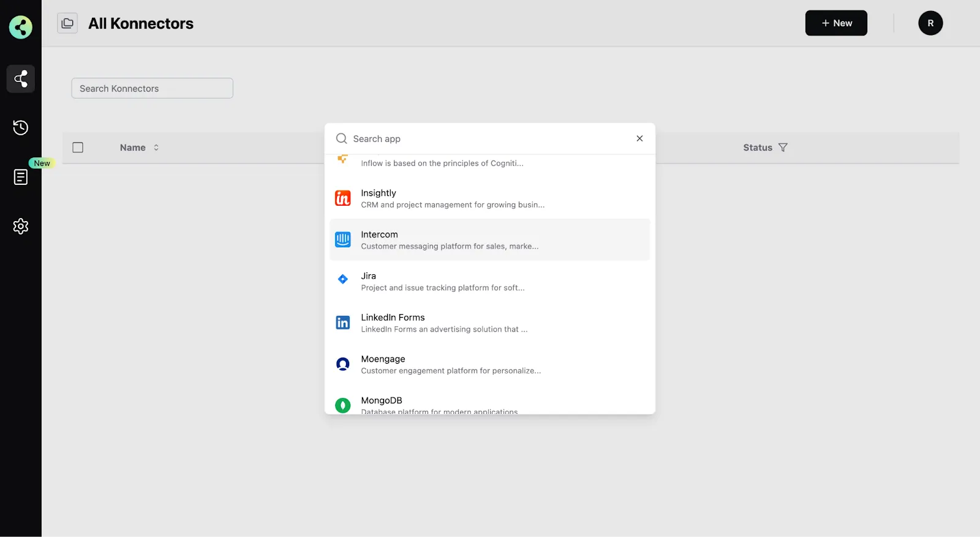Click the + New button
Screen dimensions: 980x537
[x=836, y=23]
